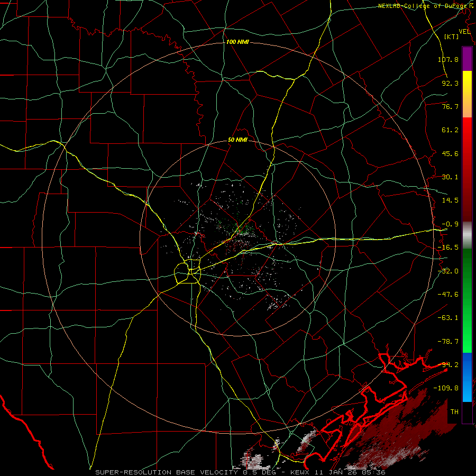
Task: Select the -16.5 value on velocity scale
Action: (448, 248)
